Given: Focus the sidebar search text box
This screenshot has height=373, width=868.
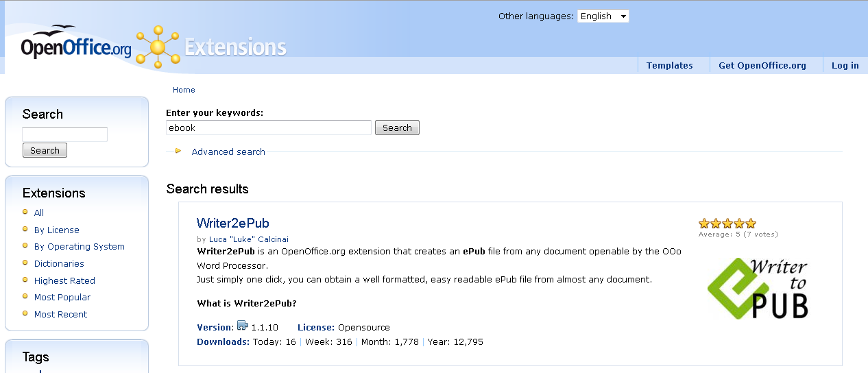Looking at the screenshot, I should pos(64,134).
